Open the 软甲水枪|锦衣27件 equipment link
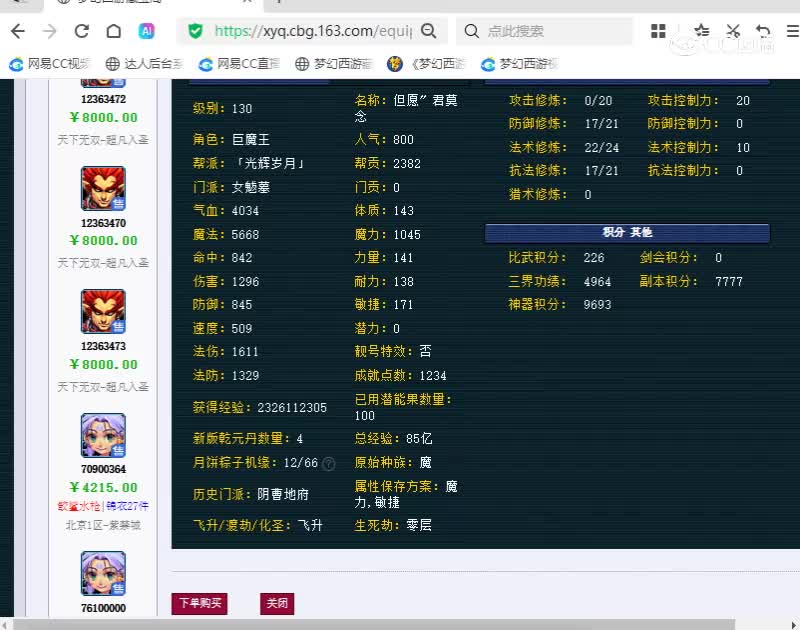The image size is (800, 630). pyautogui.click(x=102, y=507)
